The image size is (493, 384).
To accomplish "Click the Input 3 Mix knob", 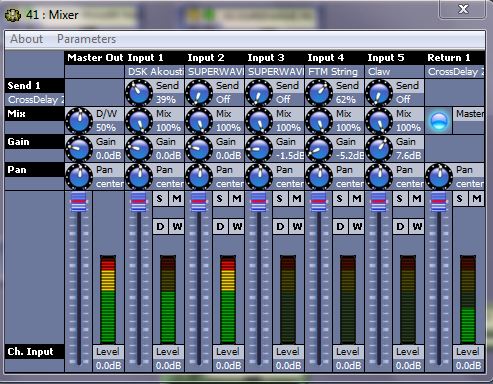I will [259, 121].
